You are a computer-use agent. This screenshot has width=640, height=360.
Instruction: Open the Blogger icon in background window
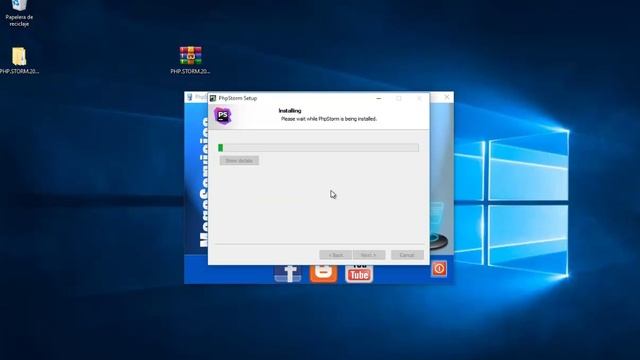pyautogui.click(x=323, y=273)
